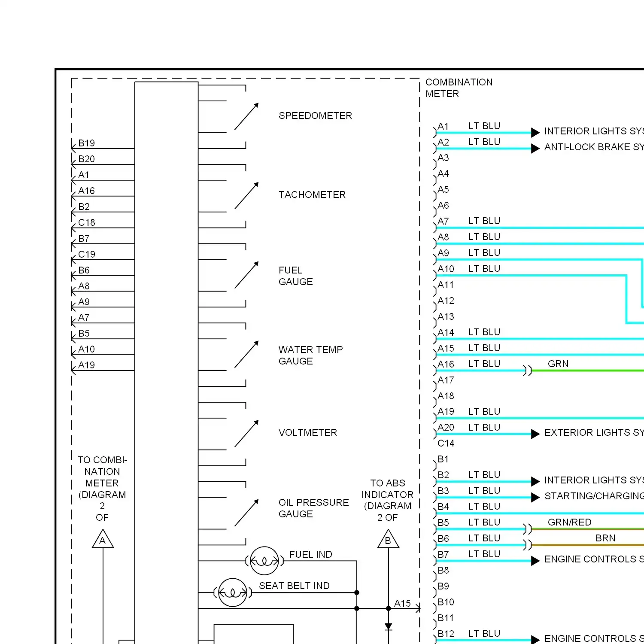This screenshot has height=644, width=644.
Task: Select the WATER TEMP GAUGE label
Action: pos(311,355)
